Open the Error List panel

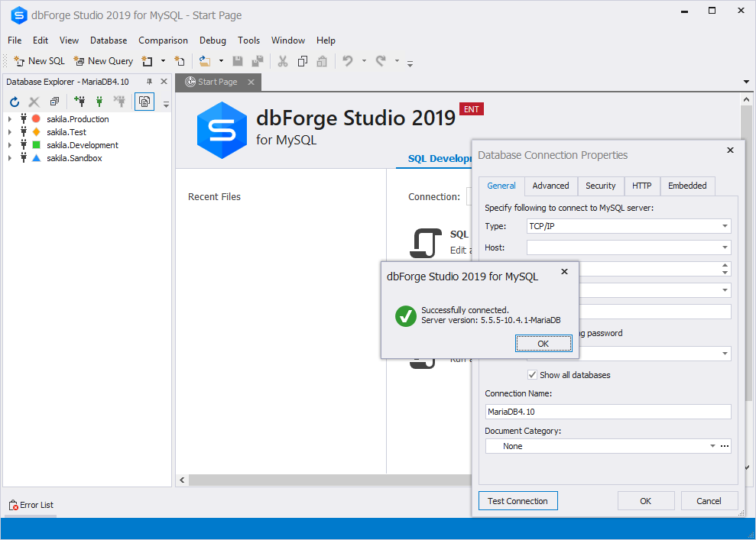31,505
